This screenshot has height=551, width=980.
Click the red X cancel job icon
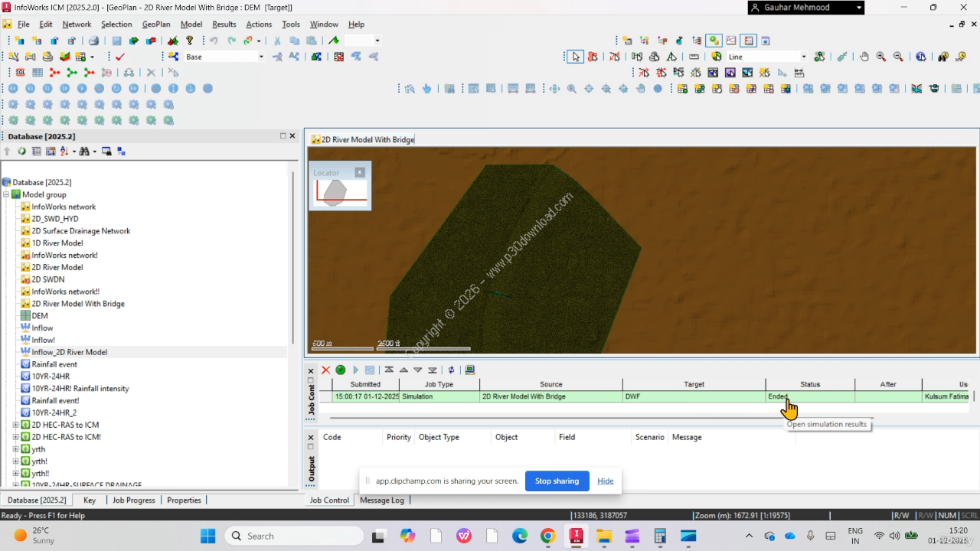pyautogui.click(x=325, y=370)
